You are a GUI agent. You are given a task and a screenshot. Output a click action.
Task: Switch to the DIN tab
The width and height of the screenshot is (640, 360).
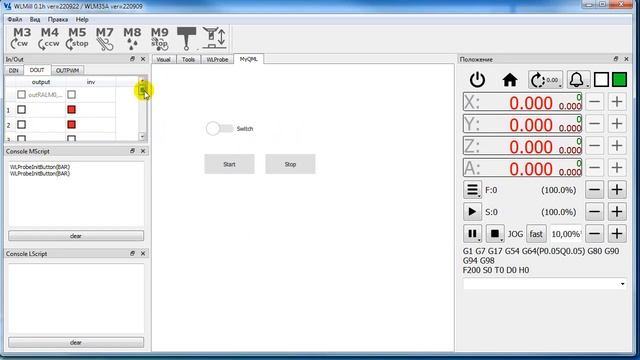[14, 70]
